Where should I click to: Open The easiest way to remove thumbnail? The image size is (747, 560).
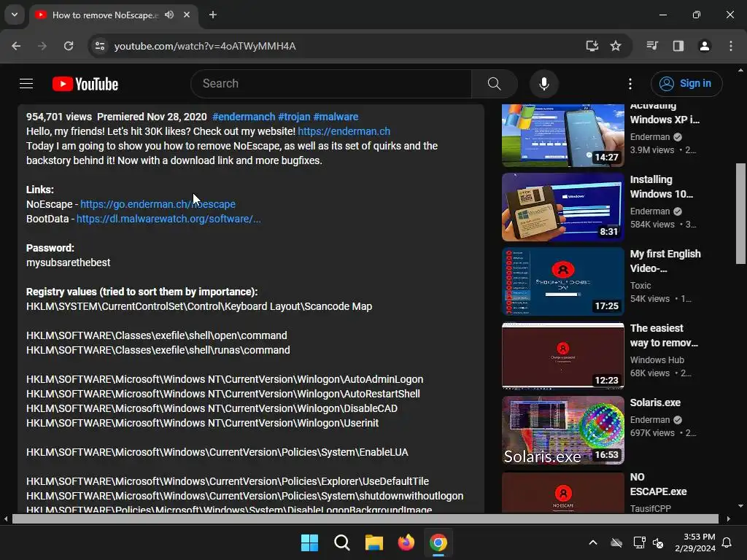point(562,356)
